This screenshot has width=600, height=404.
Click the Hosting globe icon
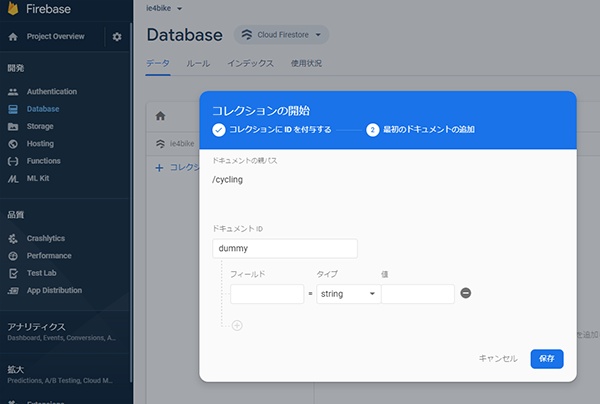13,144
